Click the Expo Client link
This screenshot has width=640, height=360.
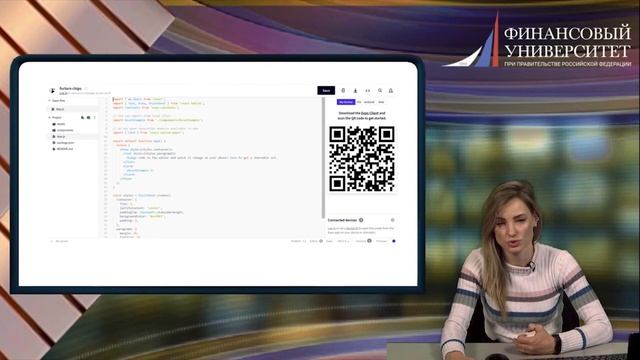coord(370,113)
